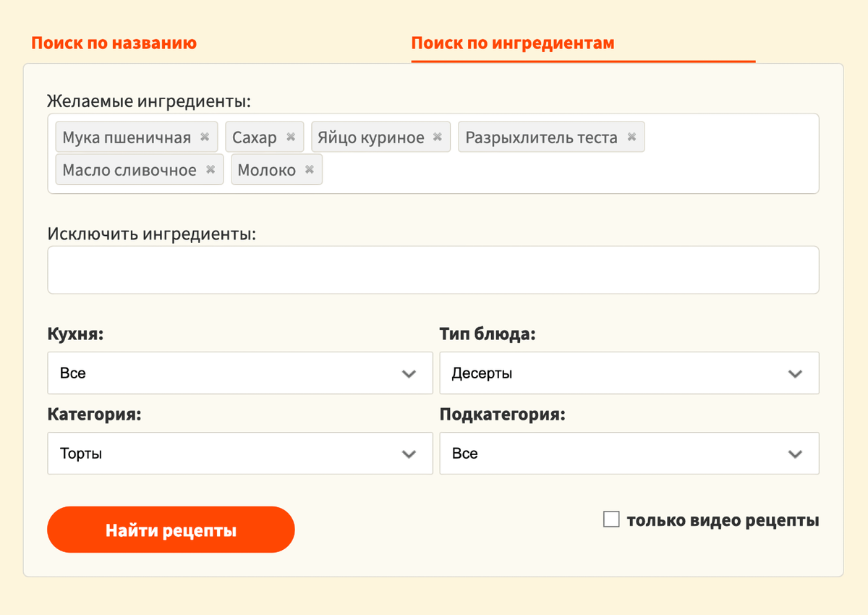Click the только видео рецепты label text
868x615 pixels.
[x=722, y=520]
